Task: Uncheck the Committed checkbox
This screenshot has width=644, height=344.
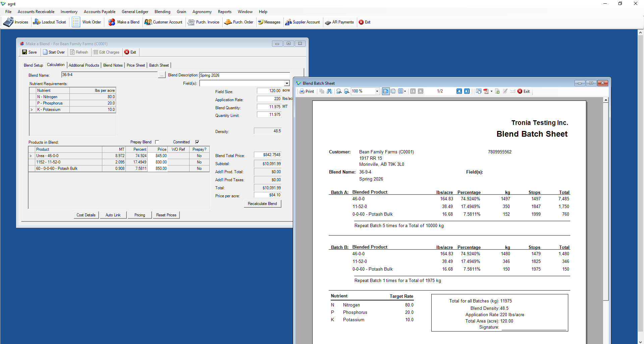Action: (197, 142)
